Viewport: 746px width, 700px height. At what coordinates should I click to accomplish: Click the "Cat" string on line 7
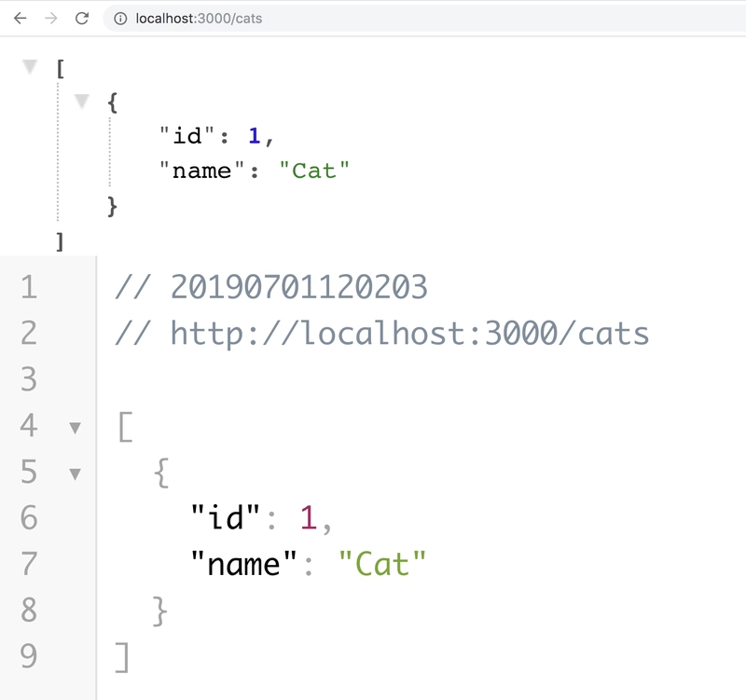pos(382,564)
